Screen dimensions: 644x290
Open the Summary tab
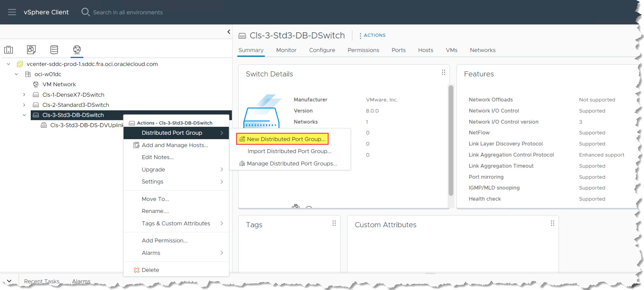pyautogui.click(x=251, y=50)
